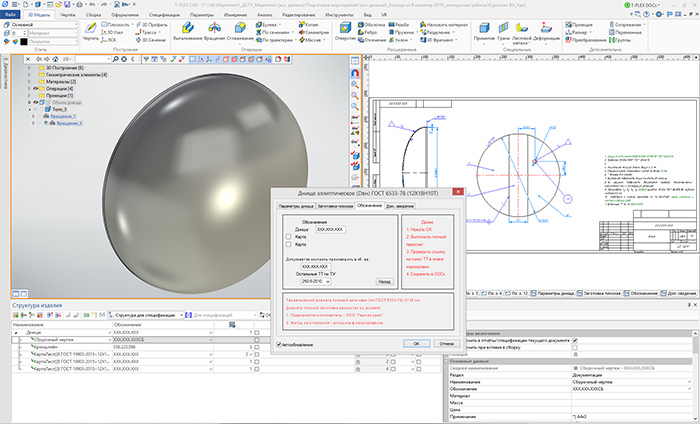This screenshot has width=700, height=424.
Task: Open the Параметры днища dialog tab
Action: tap(296, 206)
